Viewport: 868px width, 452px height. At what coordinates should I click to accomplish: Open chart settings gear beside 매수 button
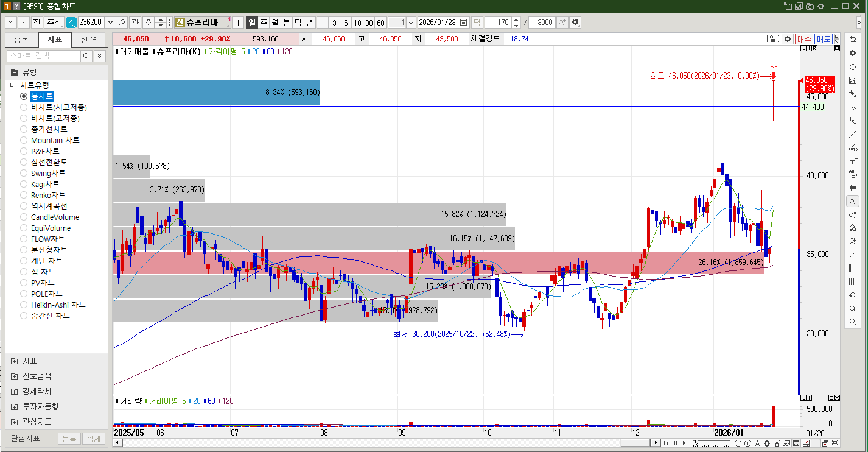click(788, 39)
